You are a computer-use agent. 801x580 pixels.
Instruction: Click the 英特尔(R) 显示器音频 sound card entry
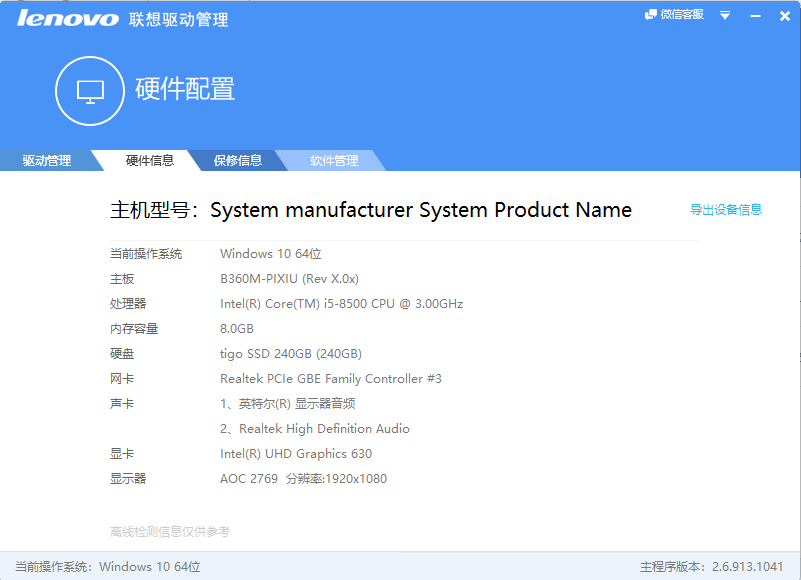tap(288, 404)
